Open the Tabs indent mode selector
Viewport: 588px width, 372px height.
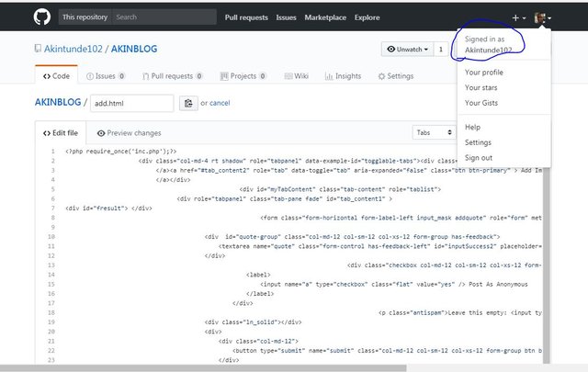[435, 133]
